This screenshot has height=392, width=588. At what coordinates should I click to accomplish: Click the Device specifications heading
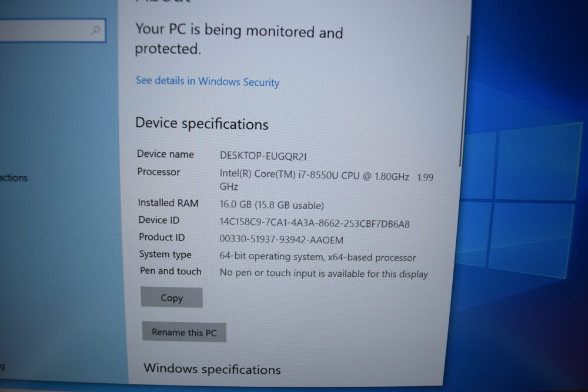point(202,123)
